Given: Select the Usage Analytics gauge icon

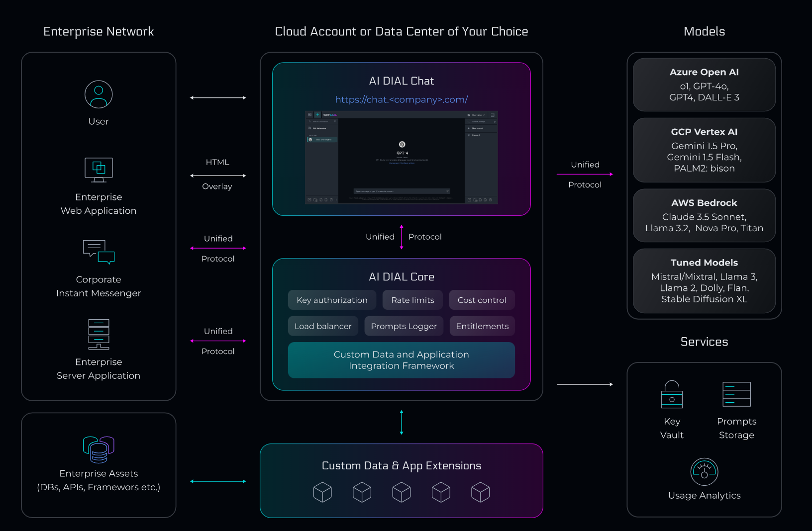Looking at the screenshot, I should pos(704,472).
